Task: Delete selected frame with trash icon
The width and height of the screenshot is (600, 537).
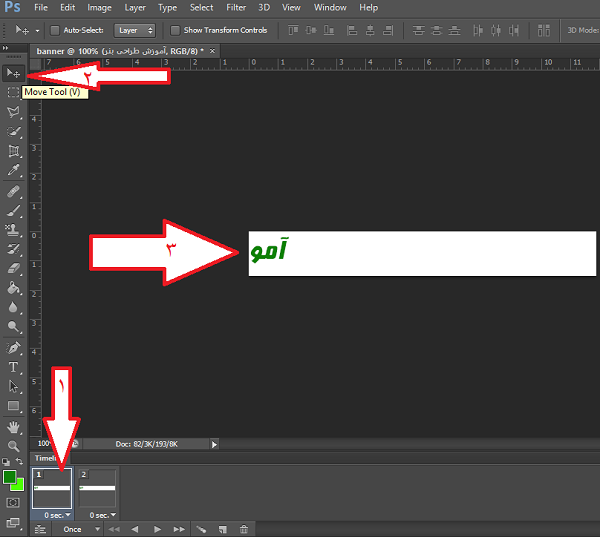Action: tap(244, 528)
